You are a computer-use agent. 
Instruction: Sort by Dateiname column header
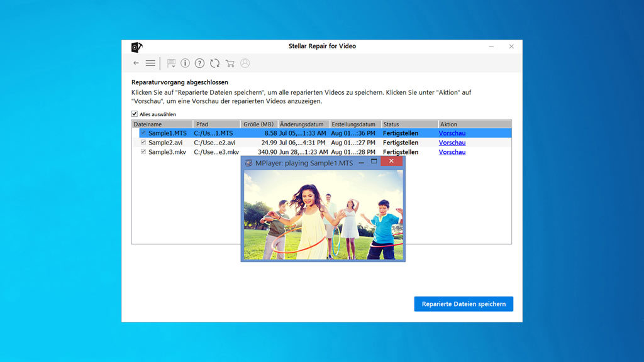point(162,124)
